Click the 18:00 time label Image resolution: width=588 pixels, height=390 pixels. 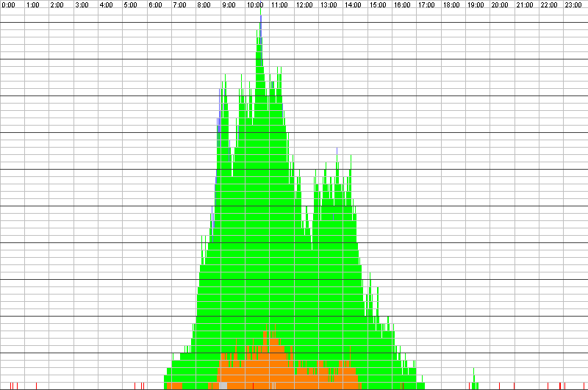tap(451, 5)
